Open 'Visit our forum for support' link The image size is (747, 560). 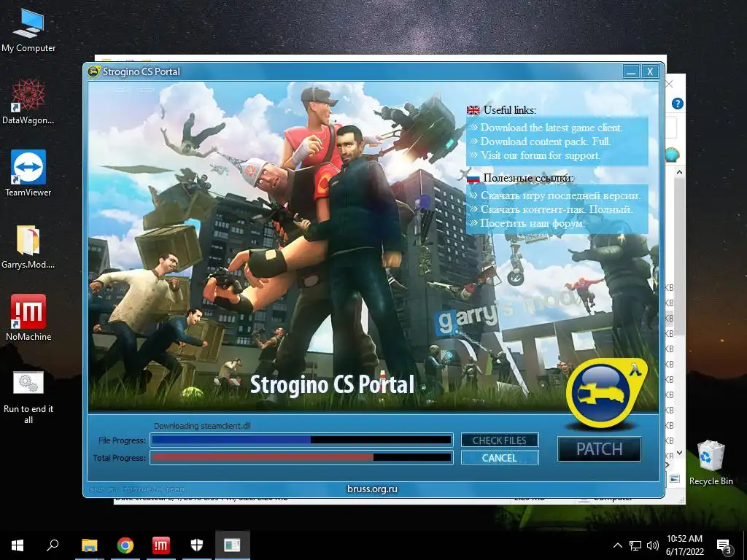541,155
